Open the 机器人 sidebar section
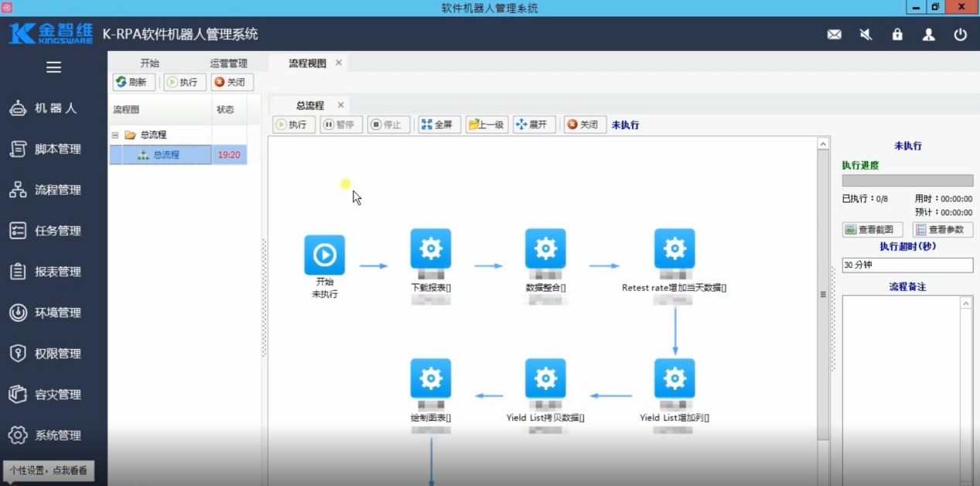Screen dimensions: 980x486 click(x=53, y=108)
